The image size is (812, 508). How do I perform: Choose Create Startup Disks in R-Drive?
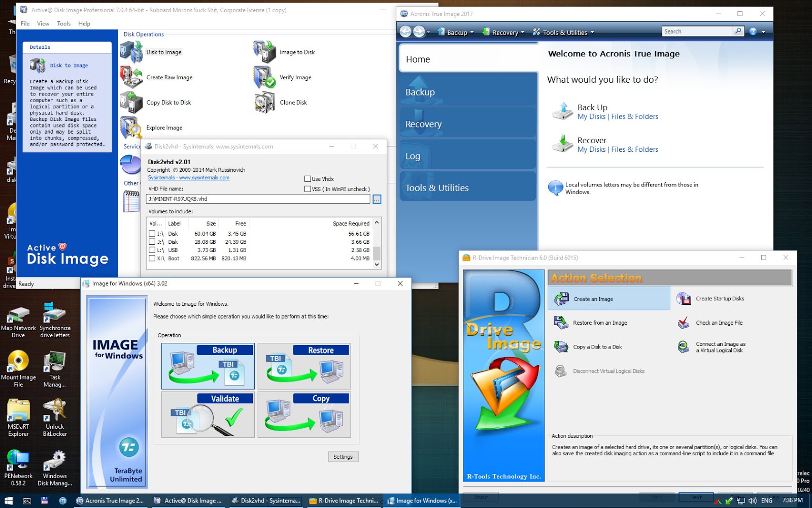pos(710,299)
